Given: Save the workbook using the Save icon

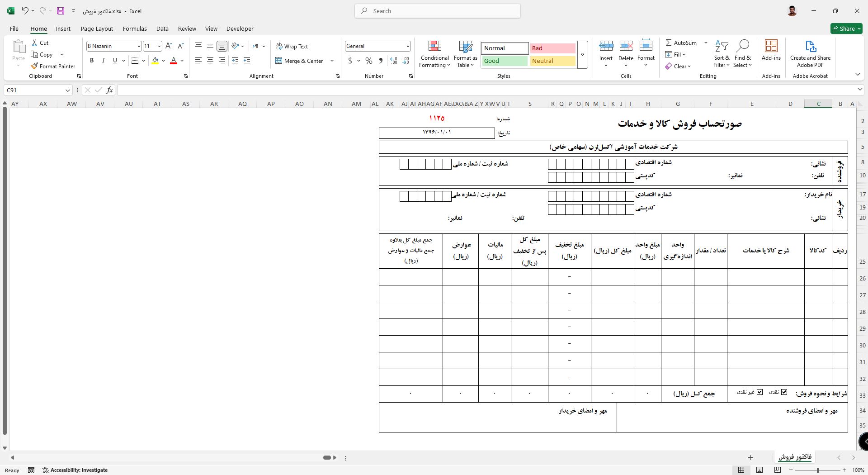Looking at the screenshot, I should pyautogui.click(x=60, y=11).
